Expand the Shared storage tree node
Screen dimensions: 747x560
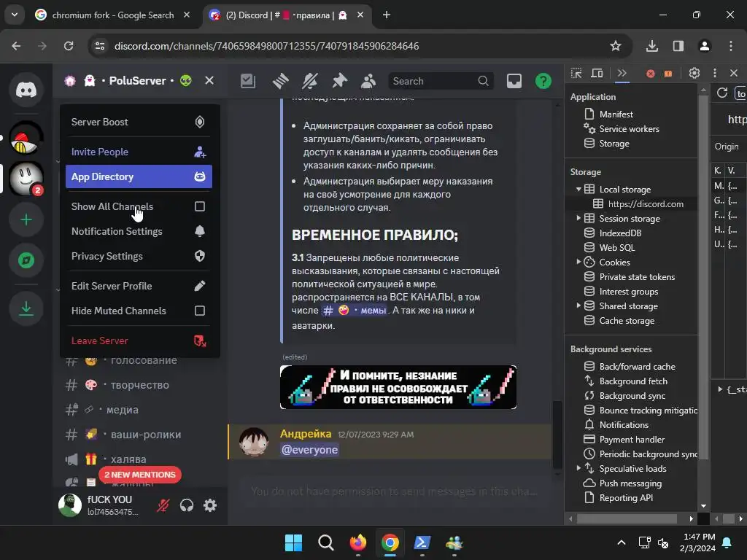pos(578,306)
